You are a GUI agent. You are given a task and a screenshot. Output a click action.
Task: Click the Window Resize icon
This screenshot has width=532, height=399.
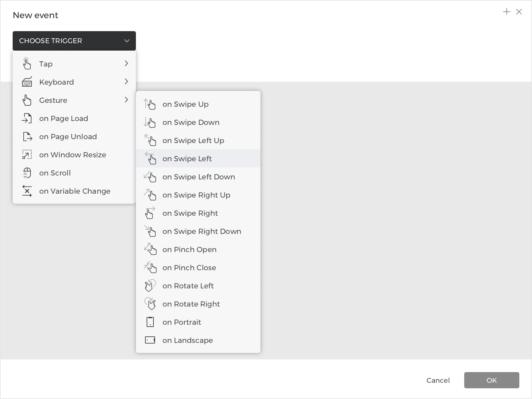click(27, 155)
